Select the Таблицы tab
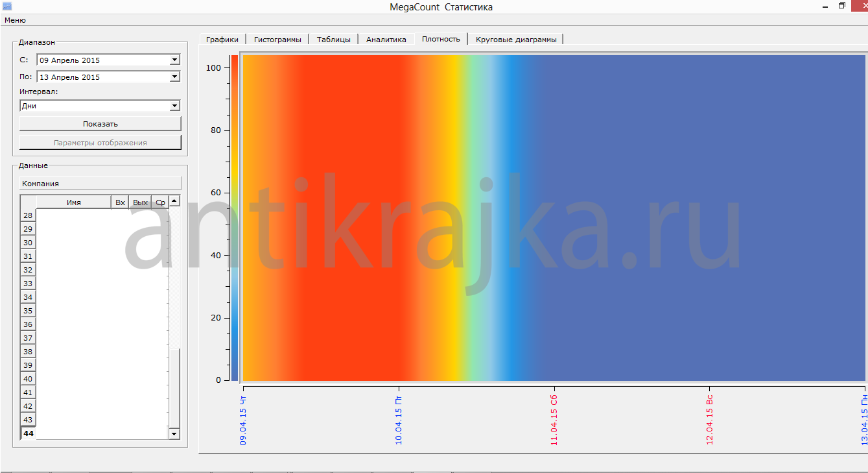Image resolution: width=868 pixels, height=473 pixels. coord(333,40)
